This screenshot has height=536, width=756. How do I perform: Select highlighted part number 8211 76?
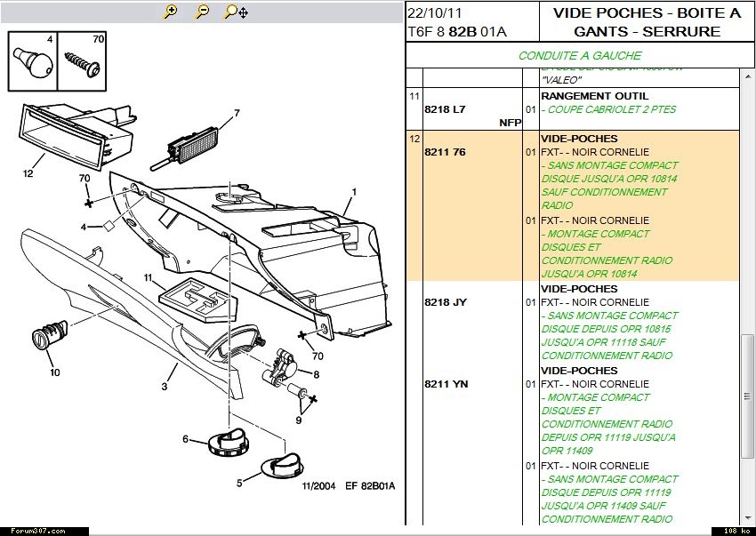tap(445, 152)
